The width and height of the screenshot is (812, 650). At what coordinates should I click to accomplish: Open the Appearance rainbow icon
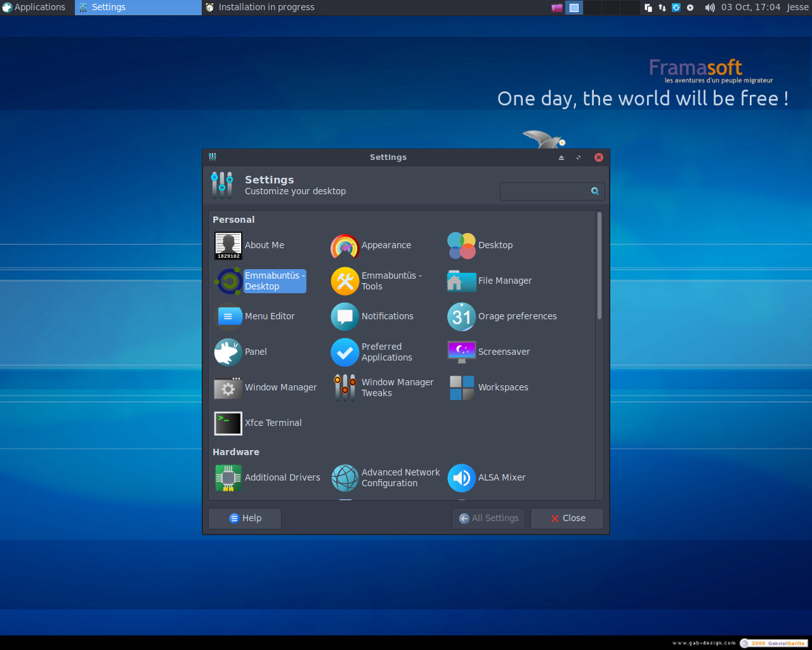[345, 246]
